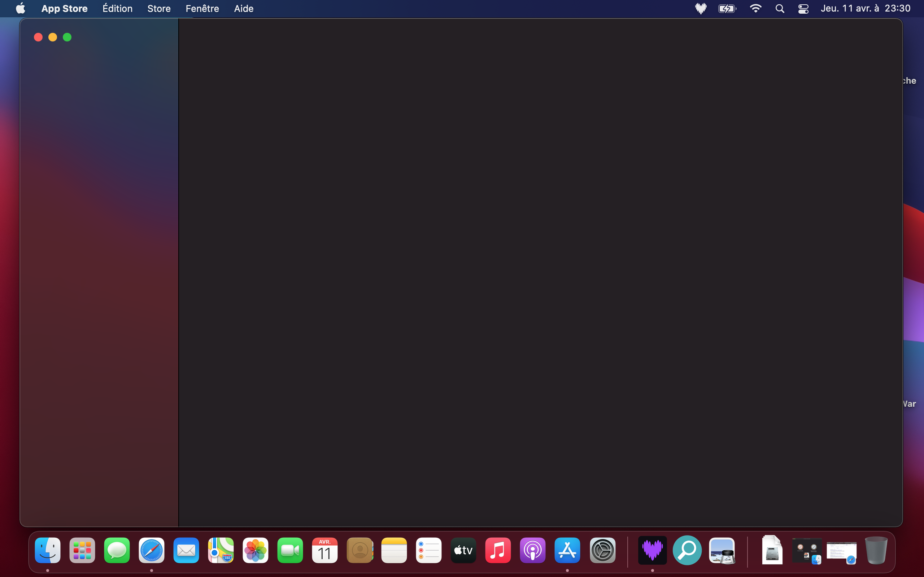Image resolution: width=924 pixels, height=577 pixels.
Task: Click the App Store Dock icon
Action: 567,550
